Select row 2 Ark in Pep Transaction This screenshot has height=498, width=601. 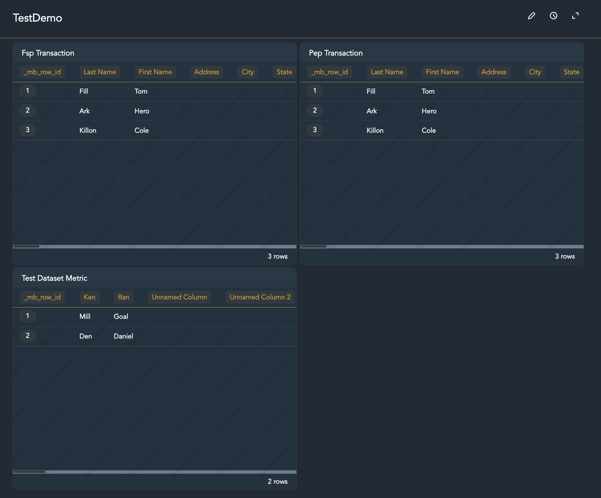click(x=372, y=111)
